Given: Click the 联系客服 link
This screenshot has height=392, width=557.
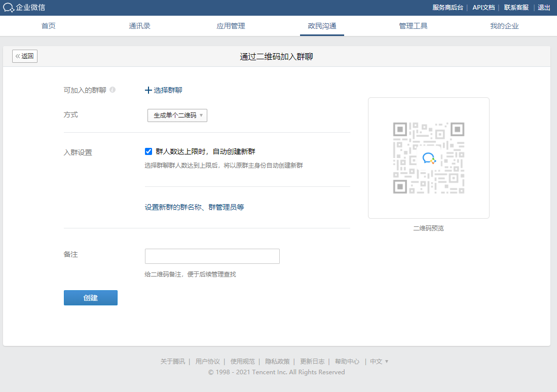Looking at the screenshot, I should tap(516, 8).
